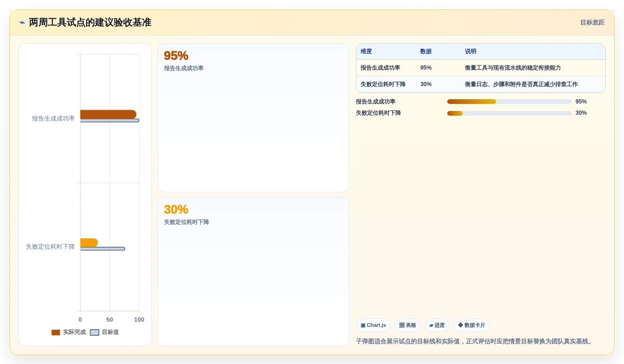Screen dimensions: 624x364
Task: Click the 报告生成成功率 chart axis label
Action: [x=54, y=119]
